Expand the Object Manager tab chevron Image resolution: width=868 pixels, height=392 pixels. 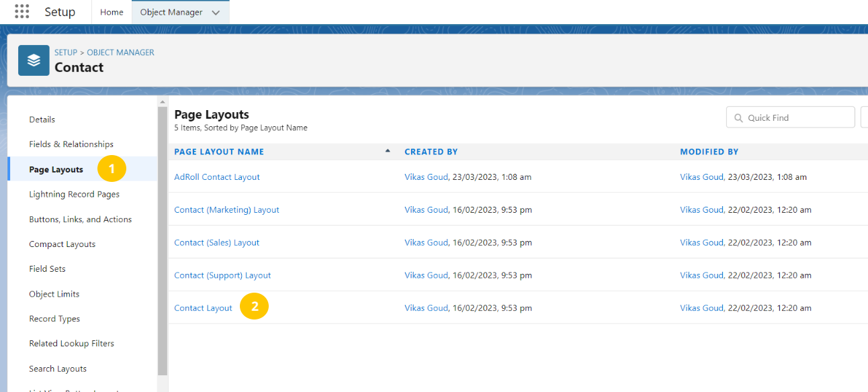click(215, 12)
